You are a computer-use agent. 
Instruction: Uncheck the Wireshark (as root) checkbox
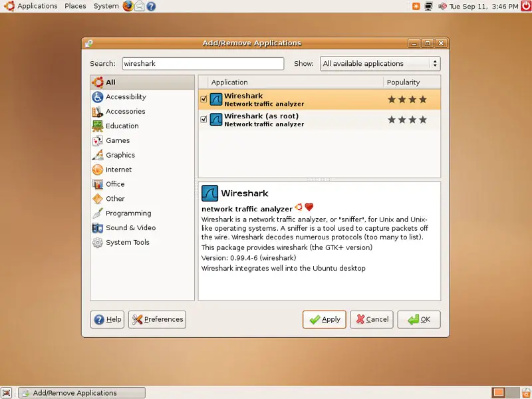[x=203, y=120]
